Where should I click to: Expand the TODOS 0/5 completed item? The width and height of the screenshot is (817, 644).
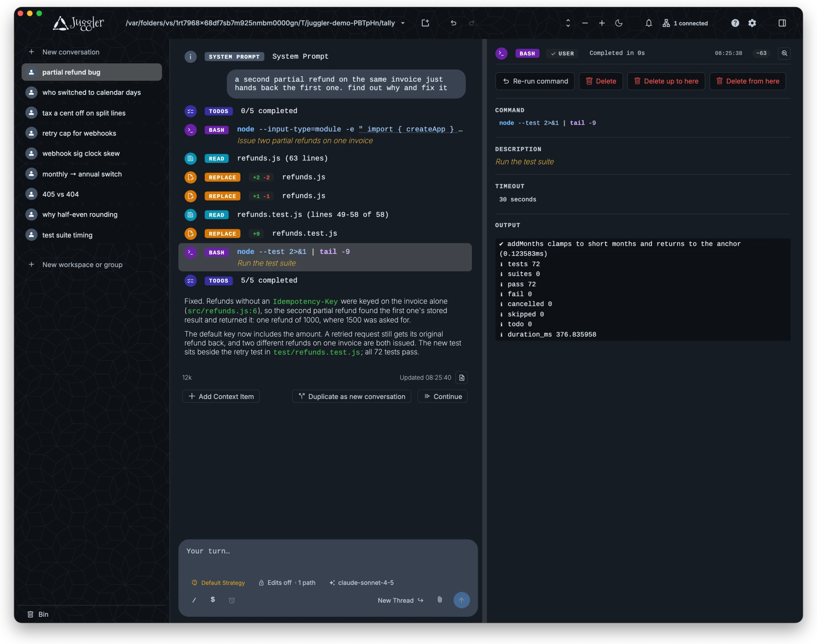pos(325,111)
